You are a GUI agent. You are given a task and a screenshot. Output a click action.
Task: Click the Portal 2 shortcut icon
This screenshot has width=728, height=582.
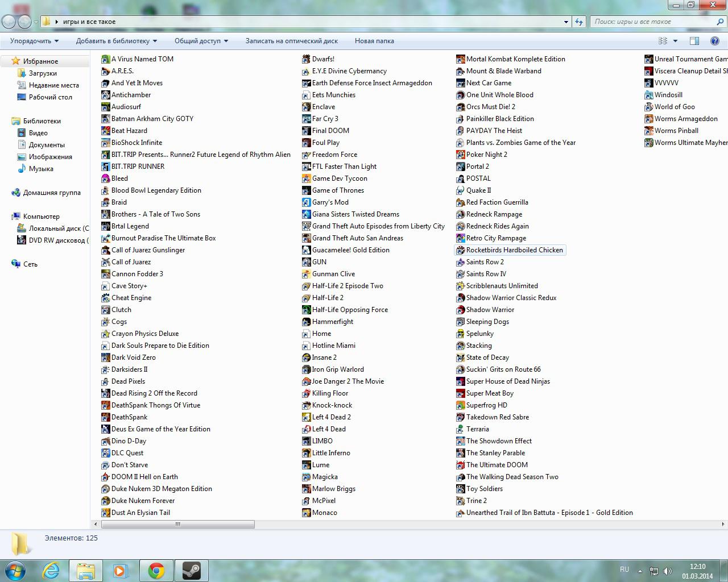click(461, 167)
